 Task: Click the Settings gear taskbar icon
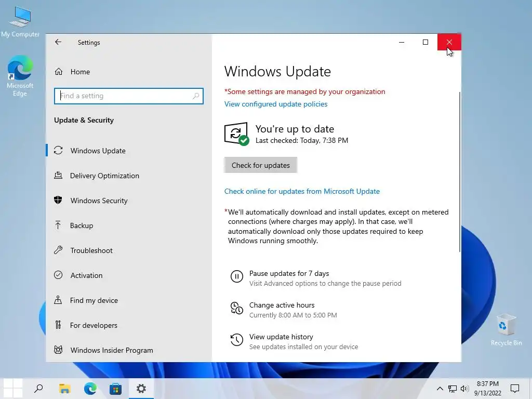coord(141,388)
